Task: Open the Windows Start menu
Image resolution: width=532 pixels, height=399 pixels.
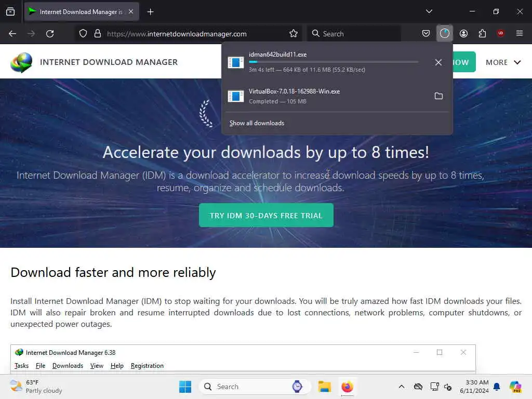Action: pos(185,387)
